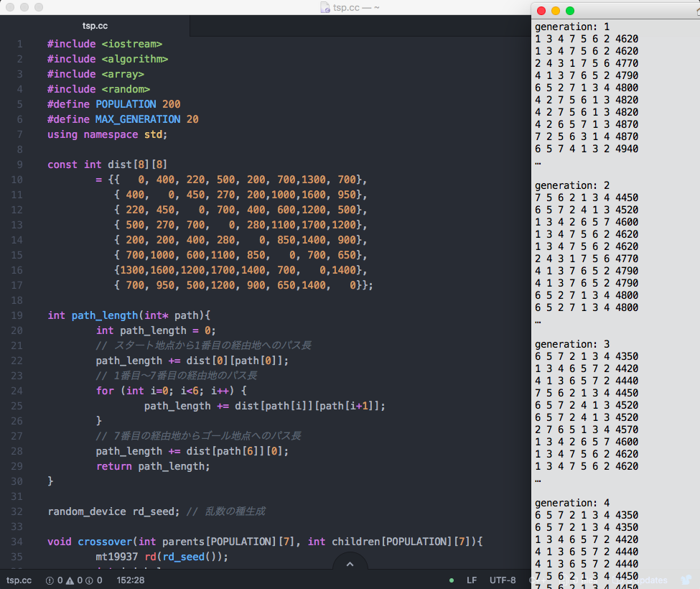Close the terminal window with red button
The height and width of the screenshot is (589, 700).
[x=541, y=11]
